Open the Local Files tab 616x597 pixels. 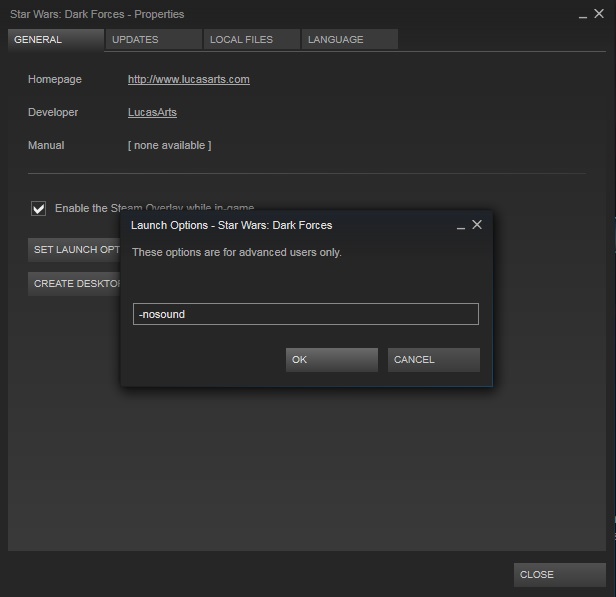click(251, 39)
